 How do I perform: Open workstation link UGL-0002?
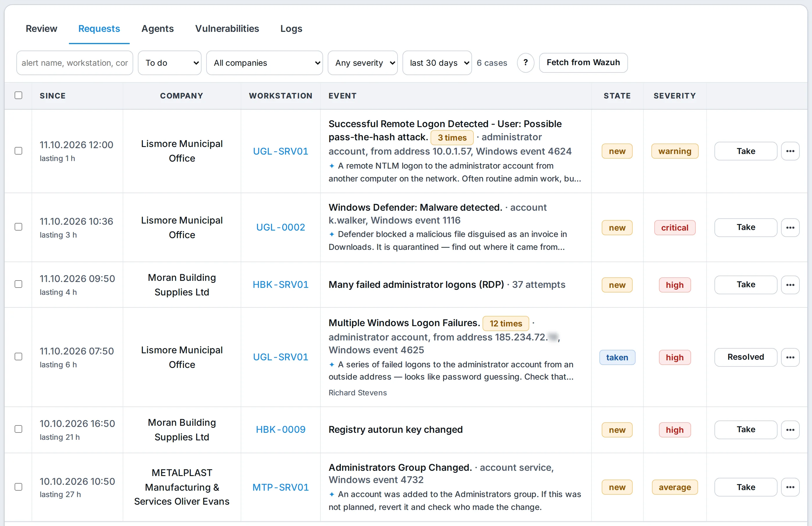(280, 227)
